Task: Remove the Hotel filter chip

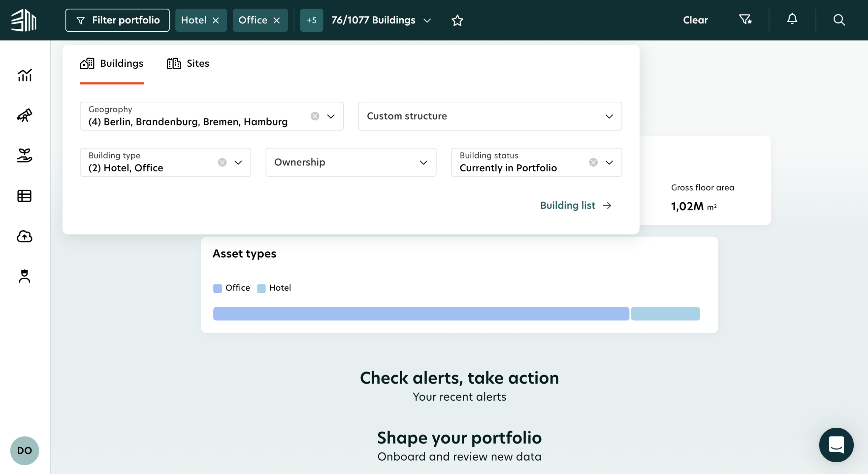Action: (x=216, y=20)
